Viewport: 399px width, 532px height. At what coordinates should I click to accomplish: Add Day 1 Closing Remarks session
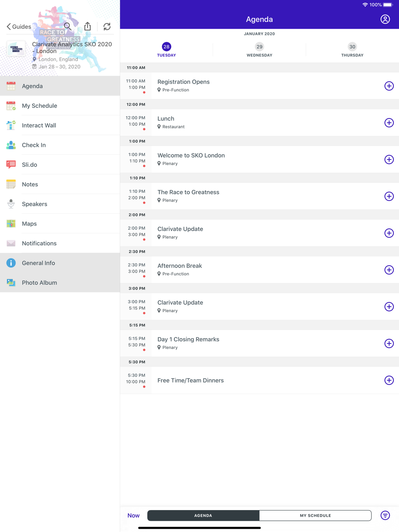[389, 343]
